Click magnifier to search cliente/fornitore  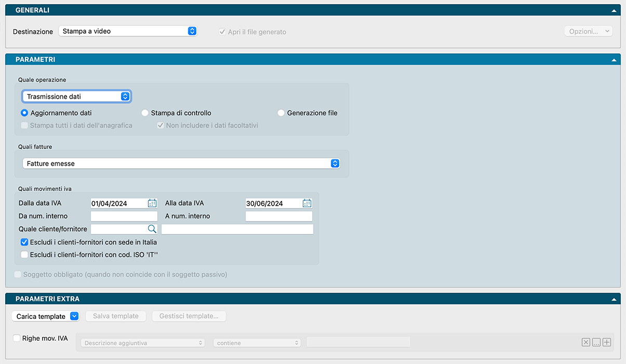coord(152,229)
